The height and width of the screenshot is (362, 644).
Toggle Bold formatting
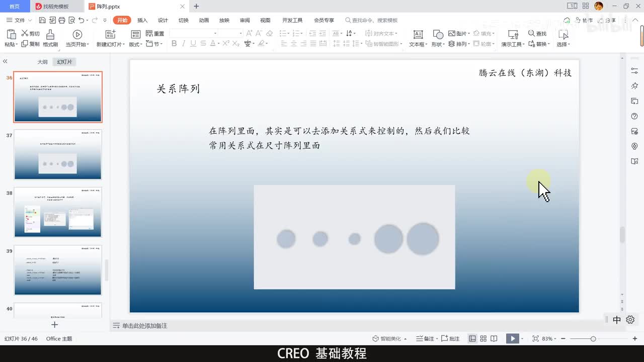(x=174, y=44)
